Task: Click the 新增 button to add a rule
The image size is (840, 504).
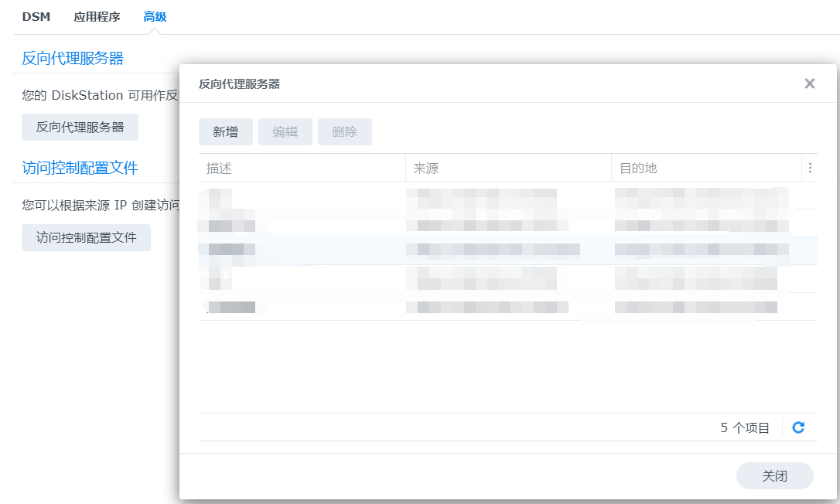Action: pos(225,132)
